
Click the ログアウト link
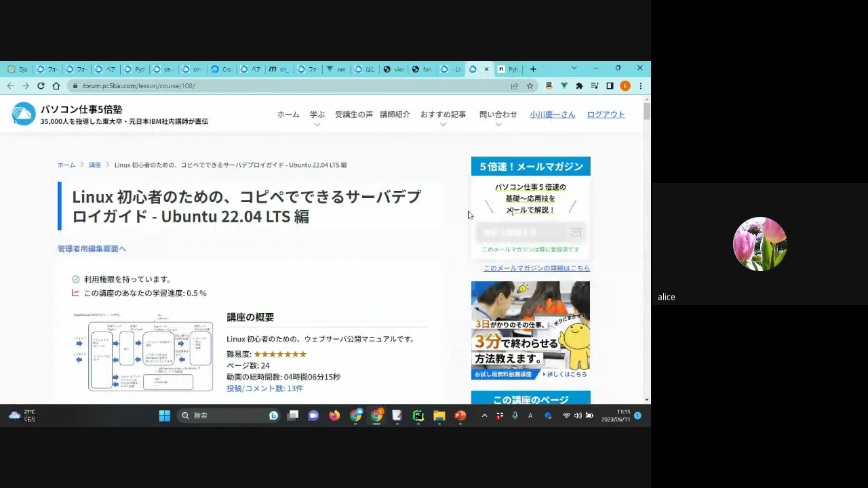pos(606,115)
